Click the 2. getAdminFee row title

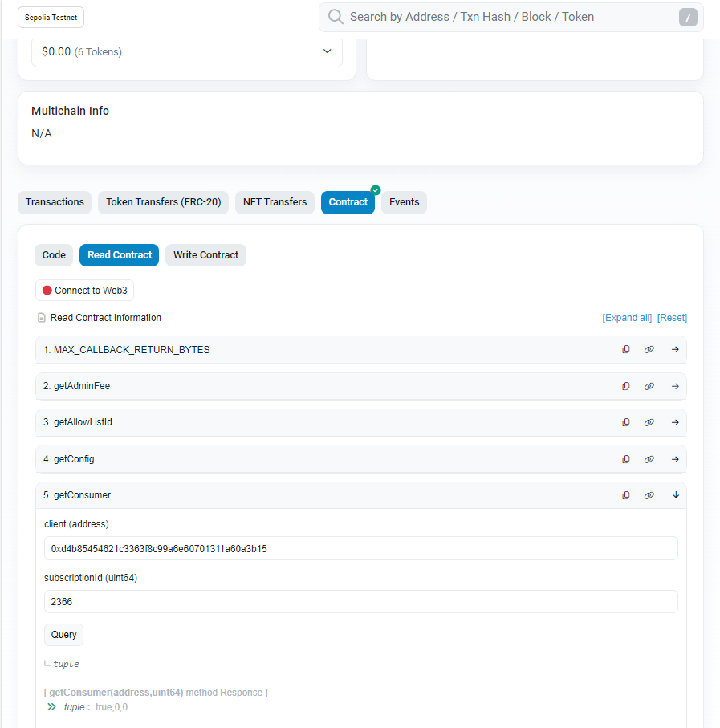click(76, 386)
